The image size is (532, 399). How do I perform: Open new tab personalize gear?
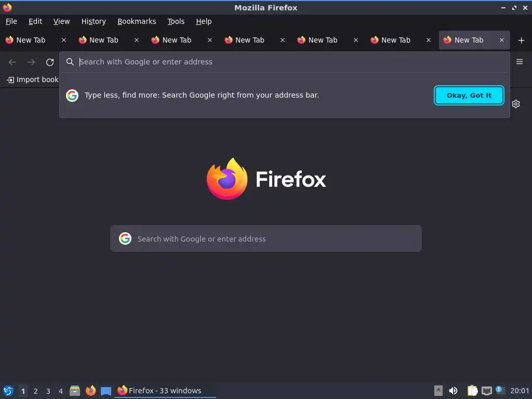[x=516, y=104]
